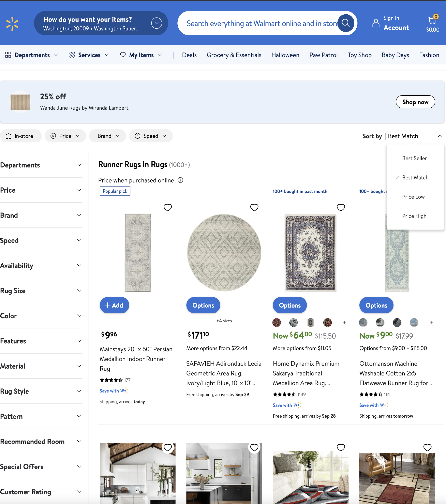446x504 pixels.
Task: Click the Services icon in the navigation
Action: (x=72, y=55)
